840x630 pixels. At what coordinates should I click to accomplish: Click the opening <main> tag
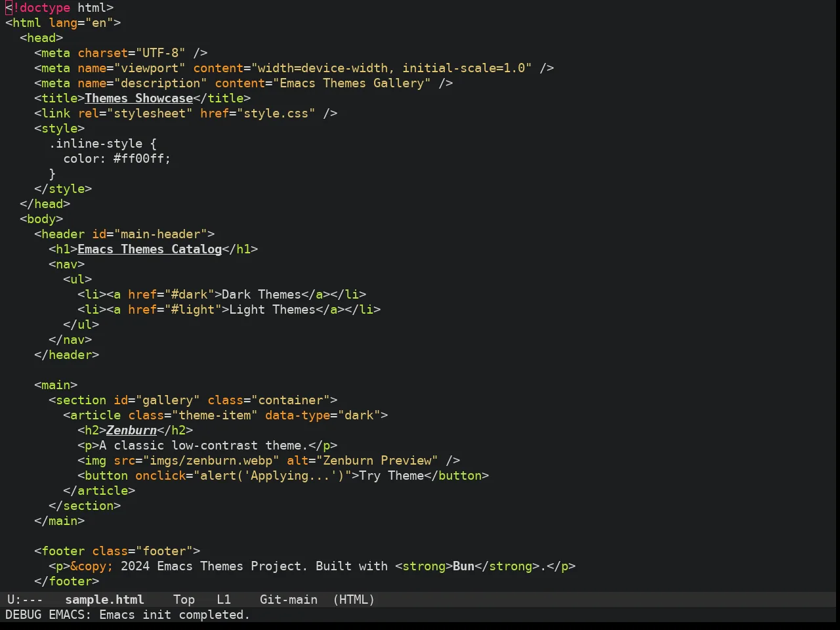pos(56,385)
